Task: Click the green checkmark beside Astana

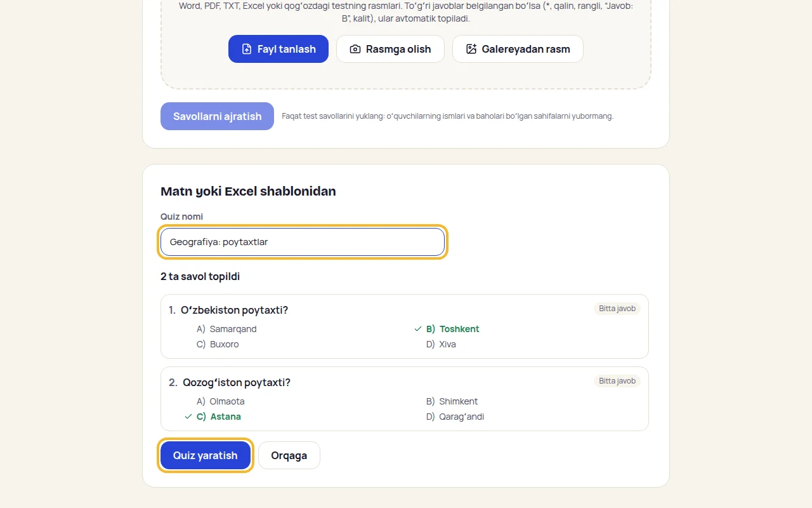Action: point(188,417)
